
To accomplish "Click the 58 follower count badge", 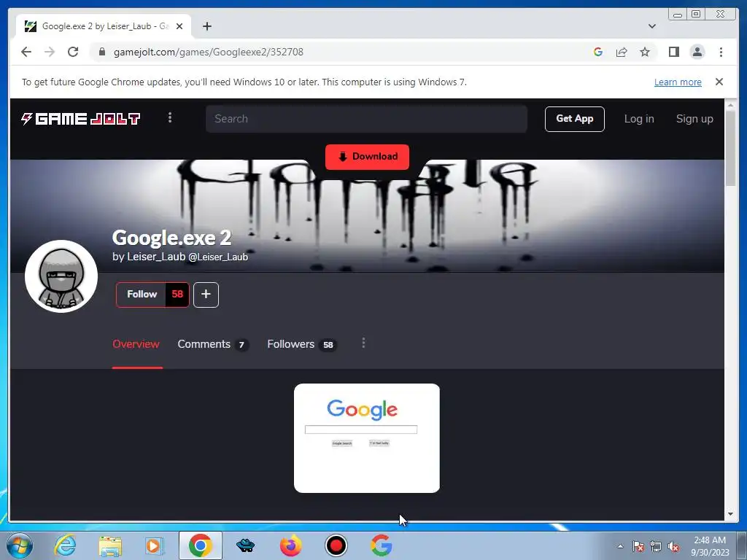I will pos(177,295).
